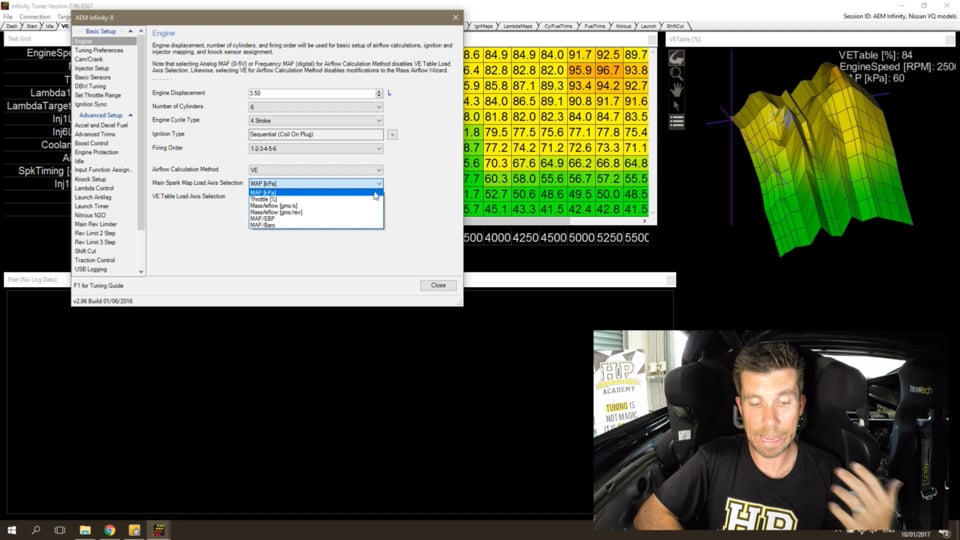Collapse the Main Spark Map Load Axis dropdown
This screenshot has height=540, width=960.
click(379, 183)
